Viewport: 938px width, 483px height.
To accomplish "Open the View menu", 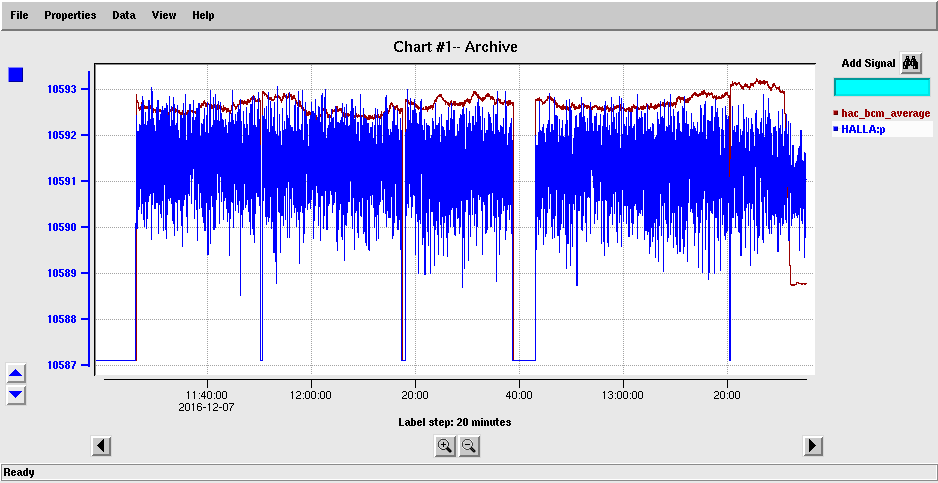I will pyautogui.click(x=164, y=15).
